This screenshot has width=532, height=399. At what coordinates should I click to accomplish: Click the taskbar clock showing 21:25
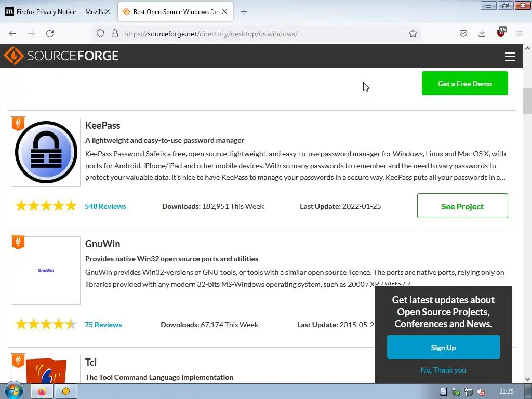pos(507,392)
